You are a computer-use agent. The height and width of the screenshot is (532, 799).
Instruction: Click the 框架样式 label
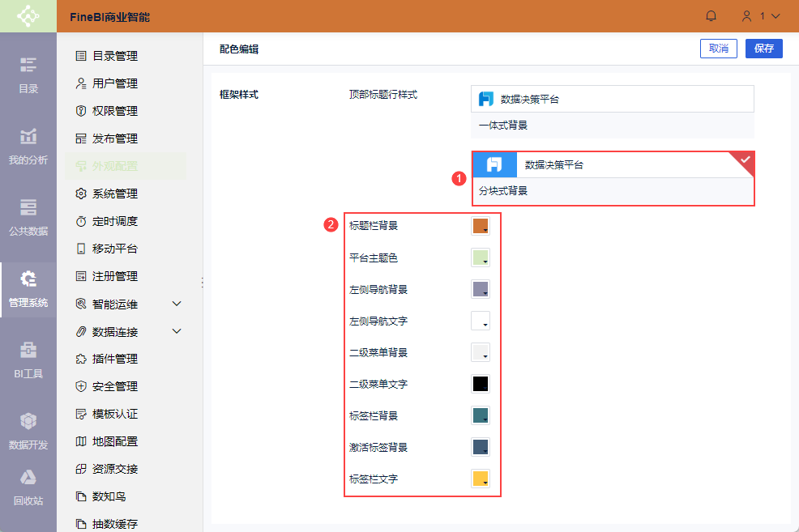[x=239, y=95]
